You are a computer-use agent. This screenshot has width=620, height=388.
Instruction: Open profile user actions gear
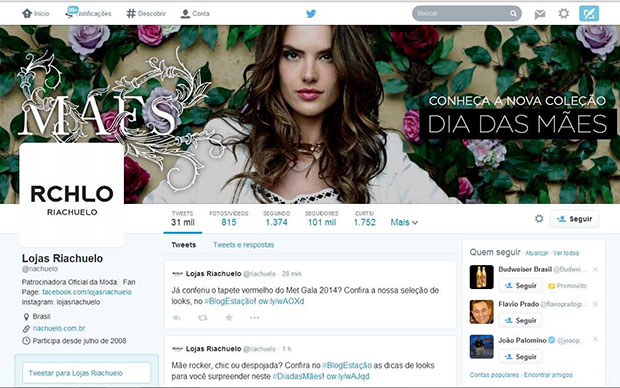click(x=539, y=218)
